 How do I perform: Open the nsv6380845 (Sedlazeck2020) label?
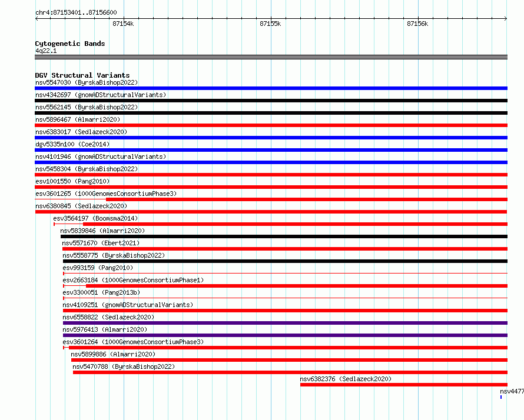coord(81,206)
